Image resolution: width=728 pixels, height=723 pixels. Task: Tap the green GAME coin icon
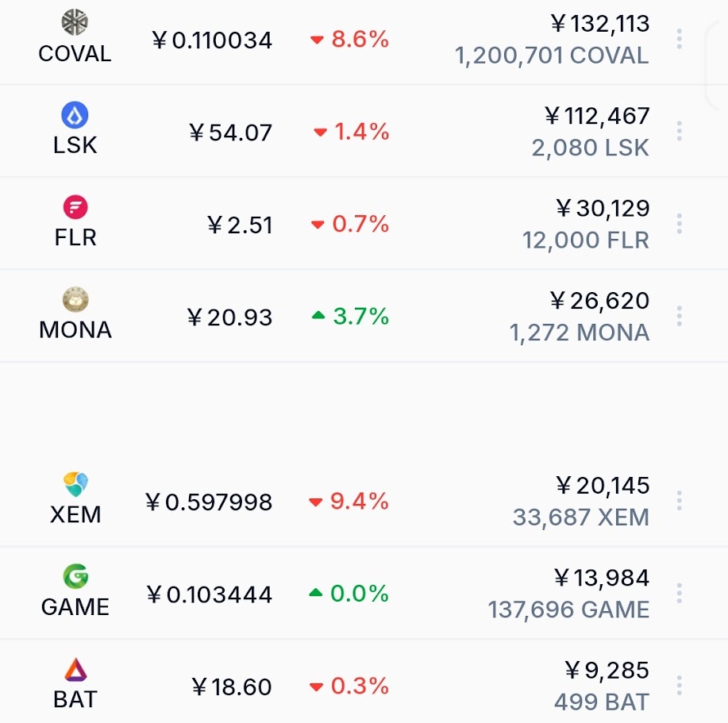(x=75, y=576)
